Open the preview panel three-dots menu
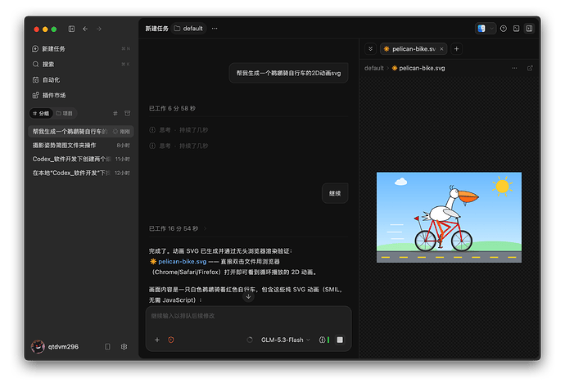This screenshot has width=565, height=392. pyautogui.click(x=514, y=68)
